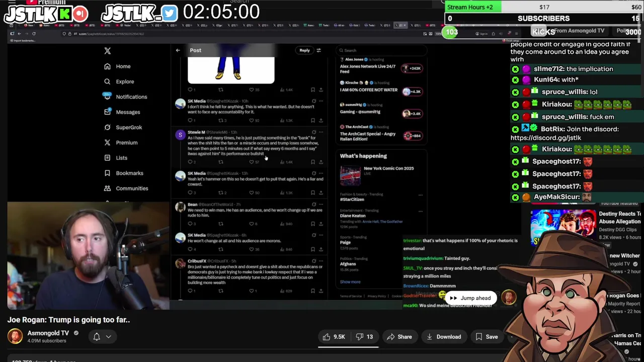Image resolution: width=644 pixels, height=362 pixels.
Task: Share SK Media's 10h reply
Action: [321, 121]
